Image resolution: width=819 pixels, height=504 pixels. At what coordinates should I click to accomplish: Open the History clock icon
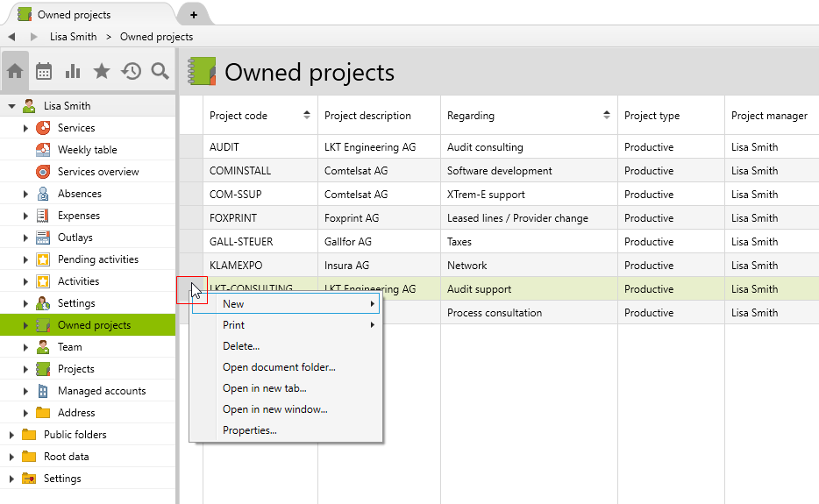point(131,72)
